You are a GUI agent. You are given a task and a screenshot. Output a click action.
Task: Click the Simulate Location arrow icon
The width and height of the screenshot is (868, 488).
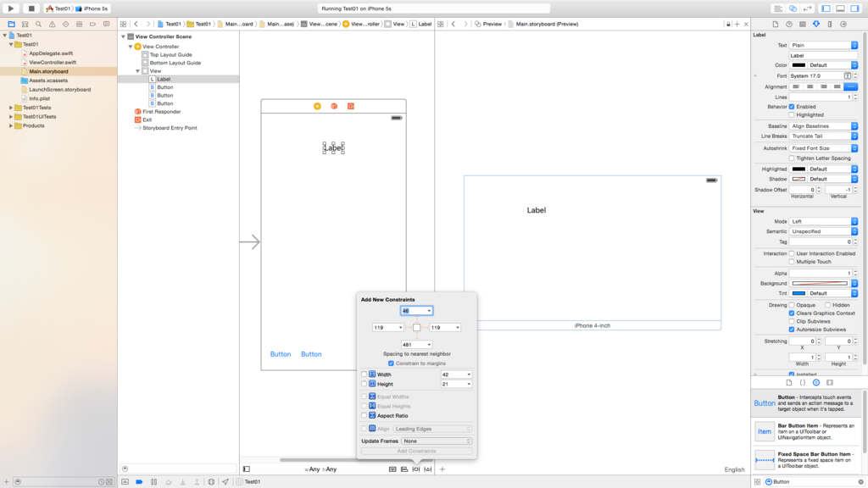225,482
